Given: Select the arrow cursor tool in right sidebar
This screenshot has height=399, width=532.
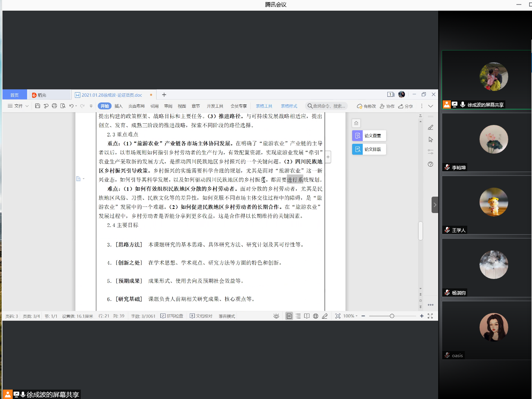Looking at the screenshot, I should [x=430, y=140].
